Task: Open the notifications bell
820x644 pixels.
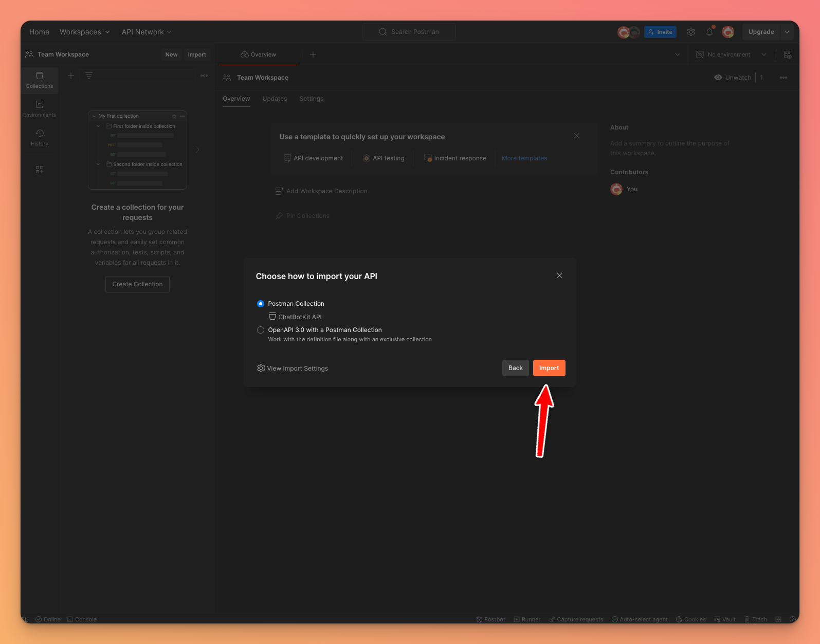Action: point(709,32)
